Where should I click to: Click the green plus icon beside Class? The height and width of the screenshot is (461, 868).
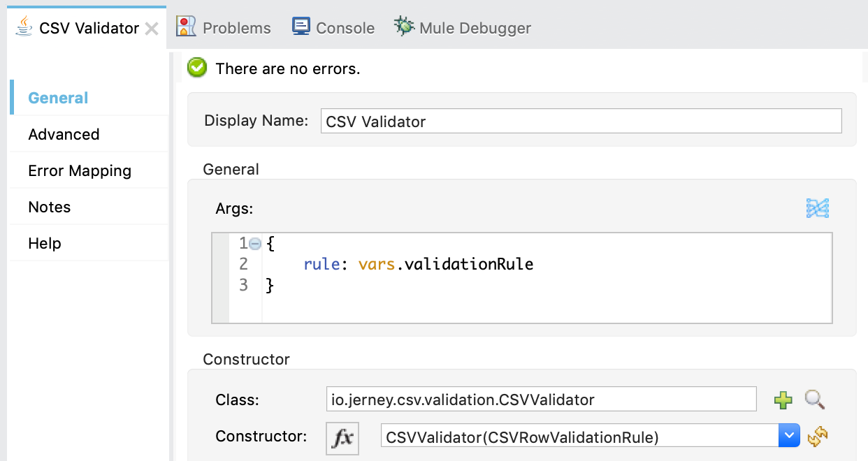783,400
